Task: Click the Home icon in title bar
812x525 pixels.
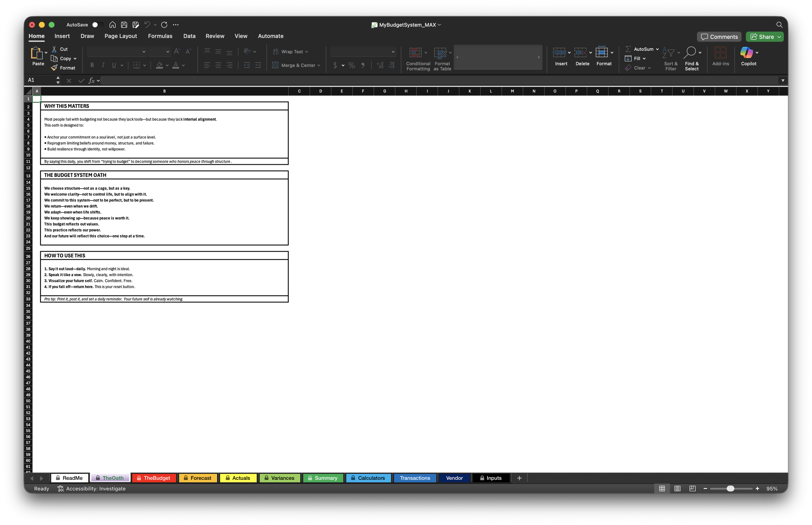Action: [x=113, y=25]
